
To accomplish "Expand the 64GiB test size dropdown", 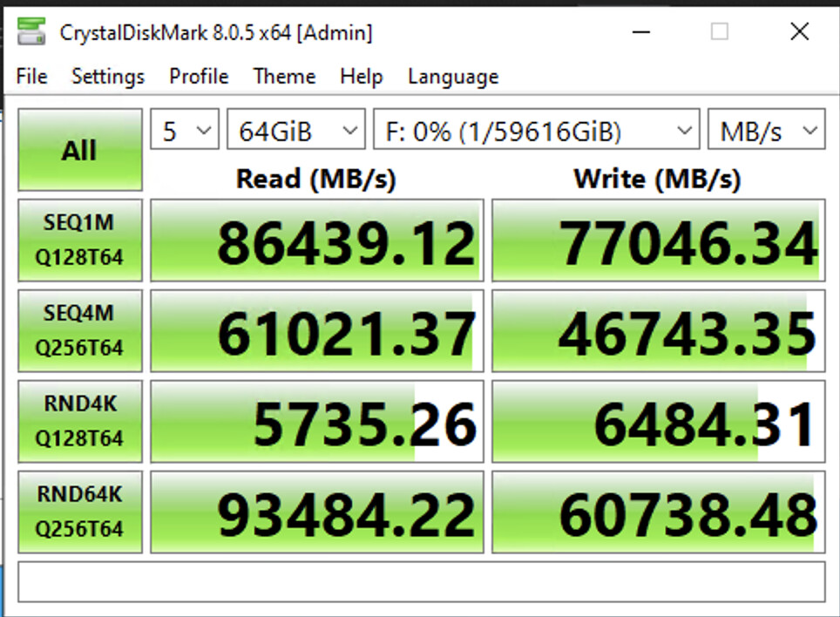I will coord(295,132).
